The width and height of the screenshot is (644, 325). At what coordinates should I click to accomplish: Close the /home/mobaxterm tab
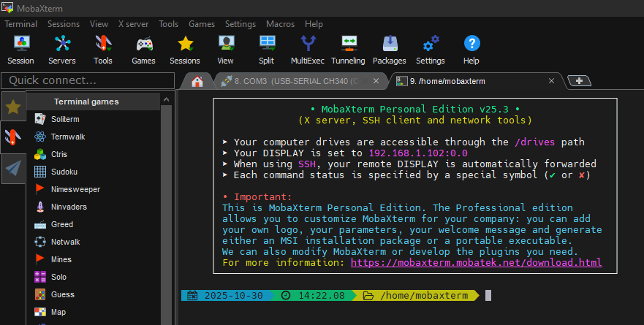(x=553, y=81)
